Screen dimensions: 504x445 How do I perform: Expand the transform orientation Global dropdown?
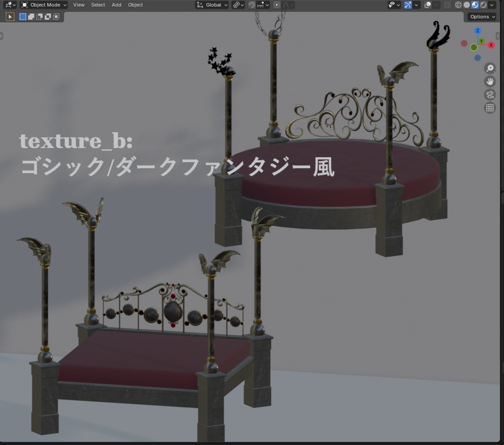tap(212, 5)
